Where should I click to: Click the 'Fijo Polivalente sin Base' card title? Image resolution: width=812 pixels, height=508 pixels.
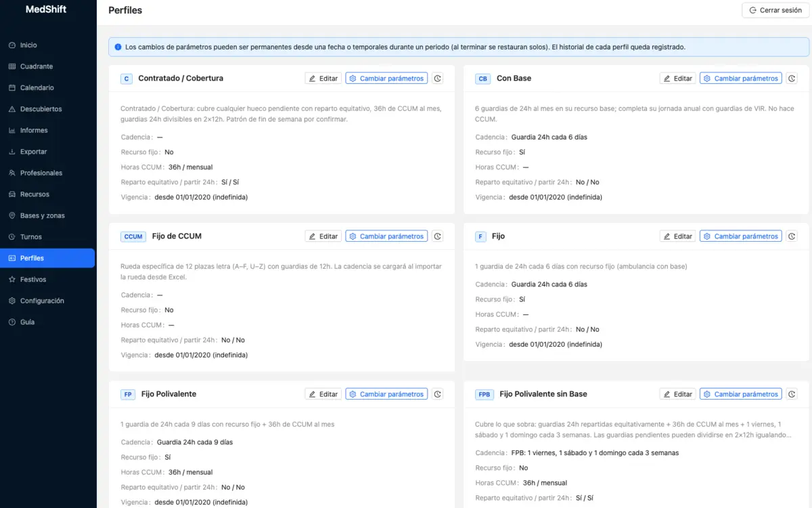543,394
